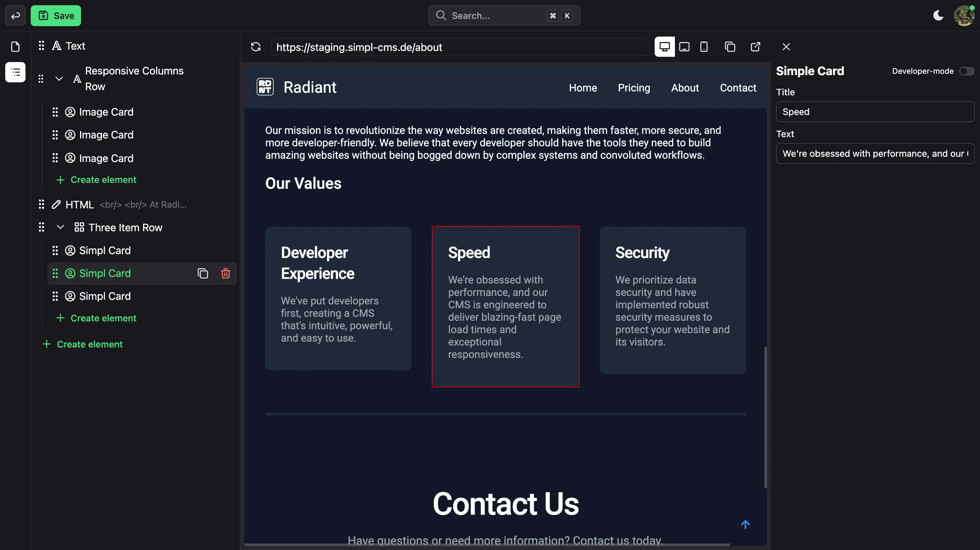Open the Pricing page in the preview navigation
Image resolution: width=980 pixels, height=550 pixels.
pos(634,88)
